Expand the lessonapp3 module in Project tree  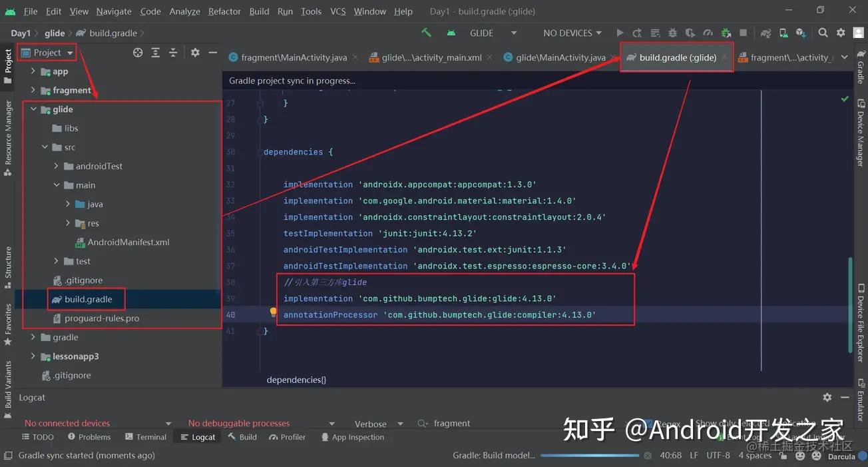click(33, 356)
